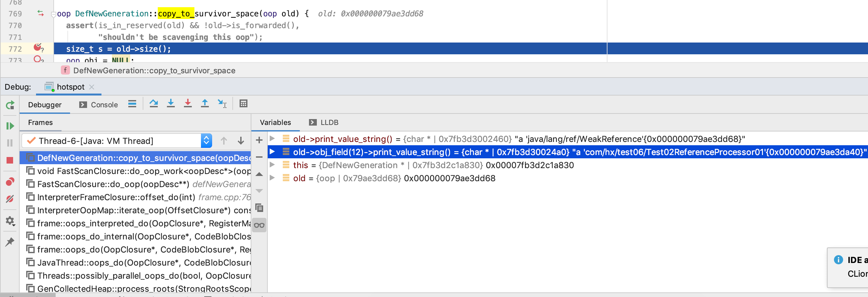Stop the hotspot debug session
The width and height of the screenshot is (868, 297).
tap(10, 160)
